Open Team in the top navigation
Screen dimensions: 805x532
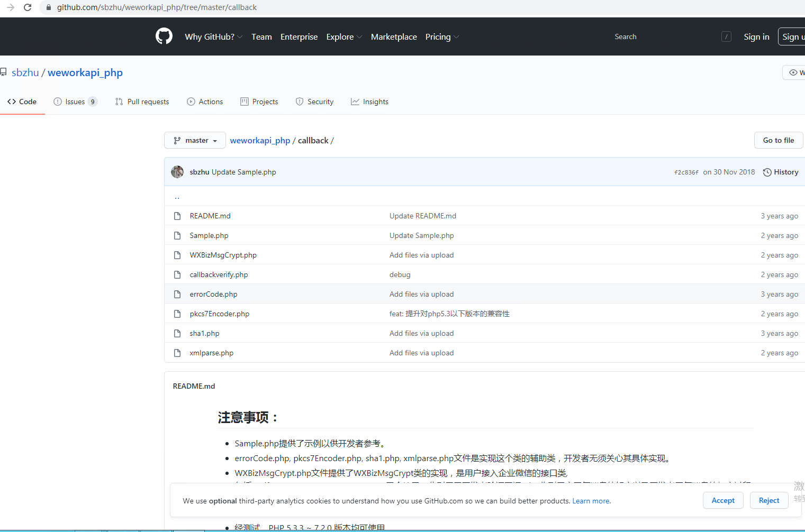(x=261, y=36)
